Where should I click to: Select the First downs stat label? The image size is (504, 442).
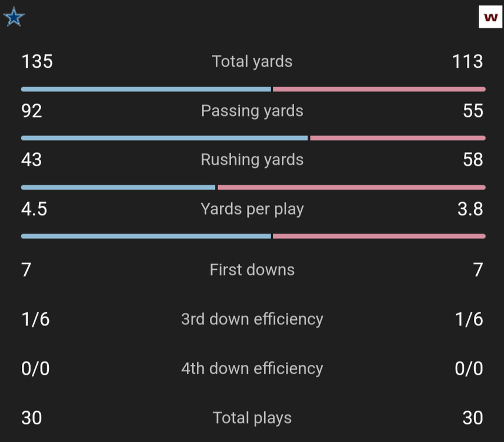[252, 270]
